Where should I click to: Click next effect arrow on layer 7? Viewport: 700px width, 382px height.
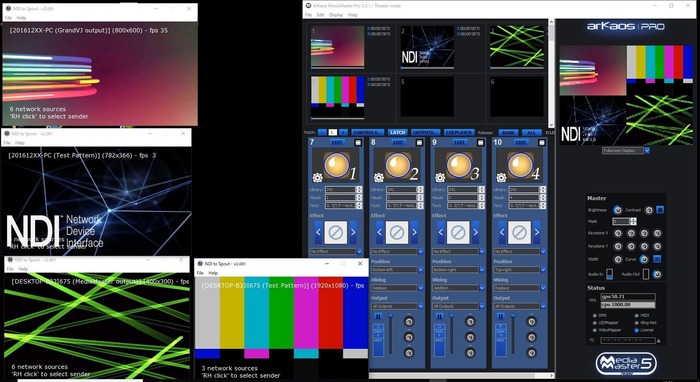[353, 232]
